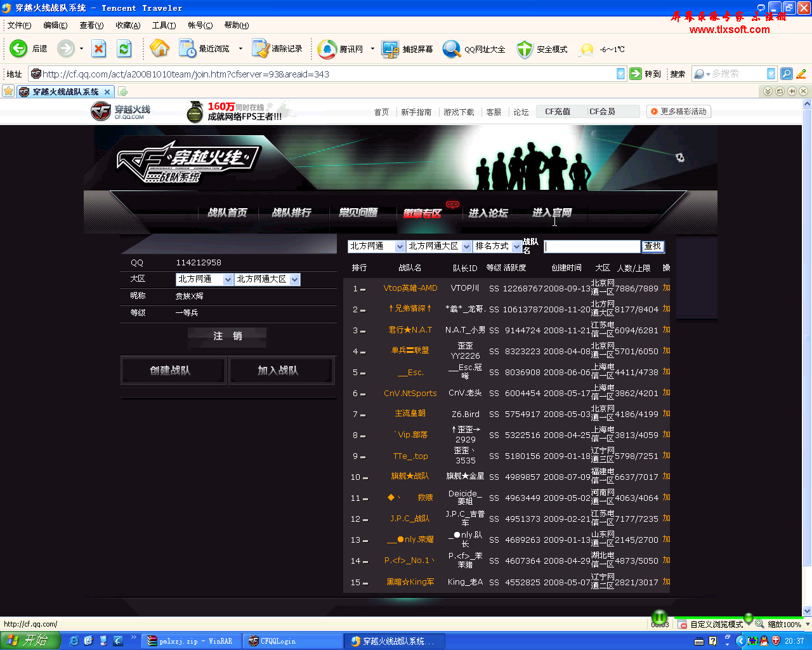This screenshot has height=650, width=812.
Task: Click 进入官网 in the navigation bar
Action: (x=552, y=213)
